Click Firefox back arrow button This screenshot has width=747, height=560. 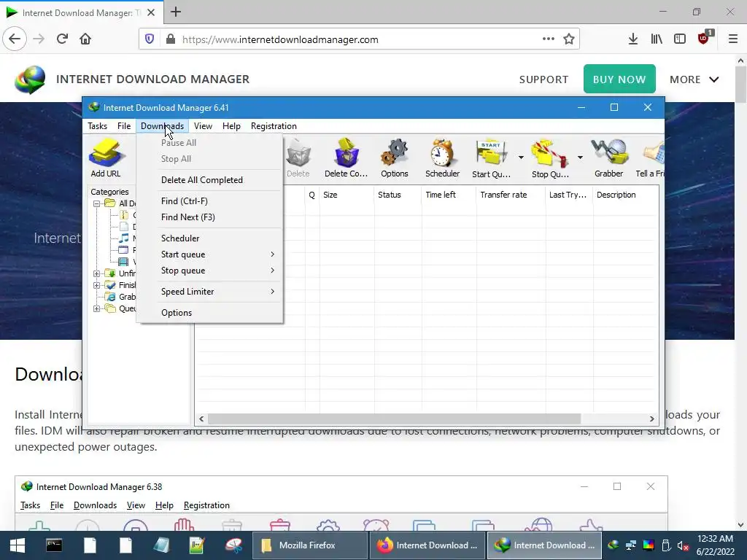[x=15, y=39]
